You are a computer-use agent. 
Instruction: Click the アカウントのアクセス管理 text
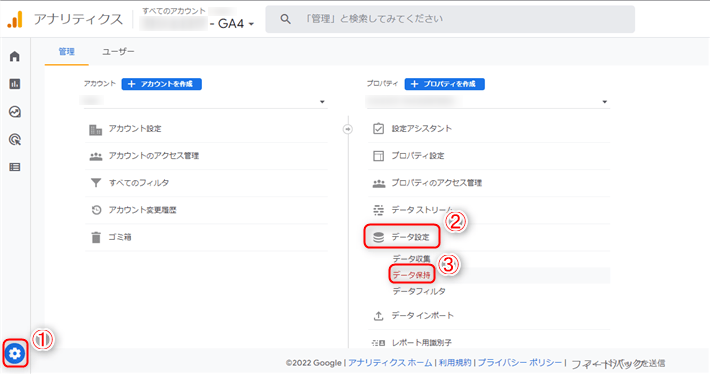click(x=154, y=156)
